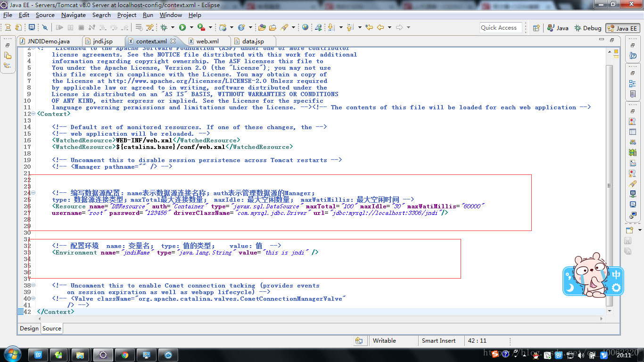
Task: Open the Run button dropdown arrow
Action: tap(191, 27)
